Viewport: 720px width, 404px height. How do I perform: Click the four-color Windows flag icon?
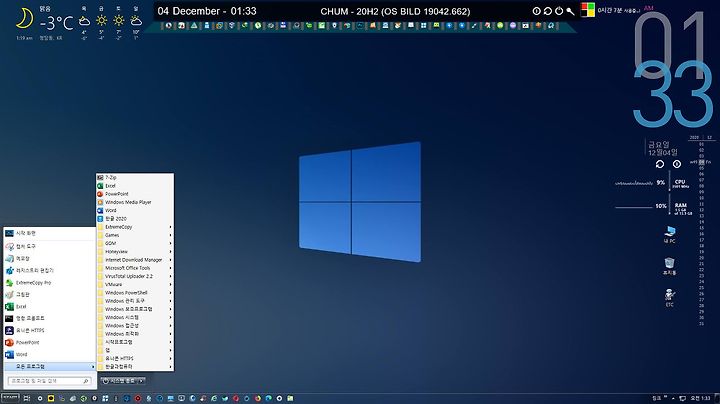click(587, 10)
